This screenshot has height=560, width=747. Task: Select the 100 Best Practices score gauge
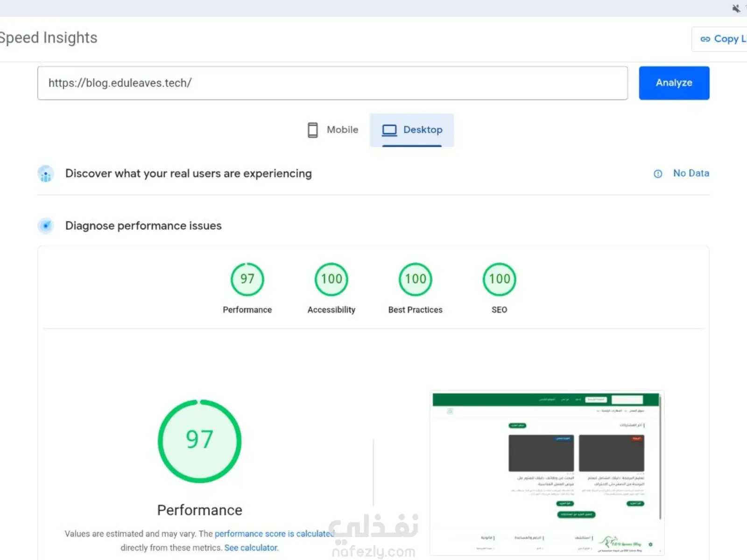(x=416, y=279)
